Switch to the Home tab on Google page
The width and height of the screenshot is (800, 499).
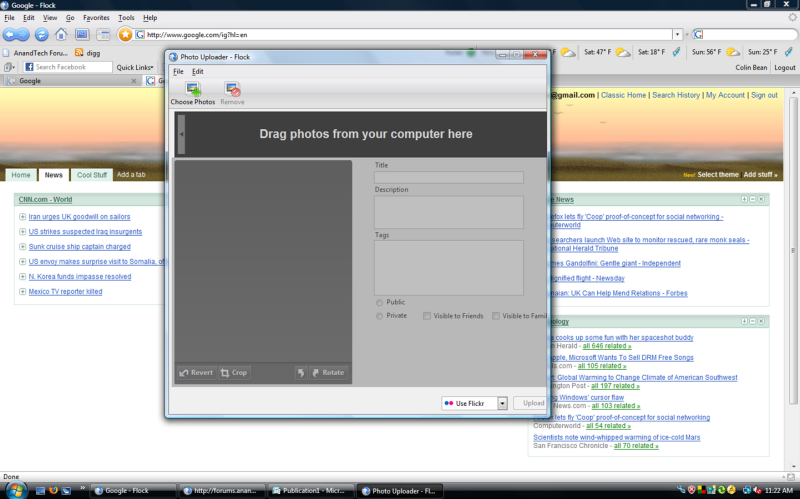pyautogui.click(x=21, y=174)
